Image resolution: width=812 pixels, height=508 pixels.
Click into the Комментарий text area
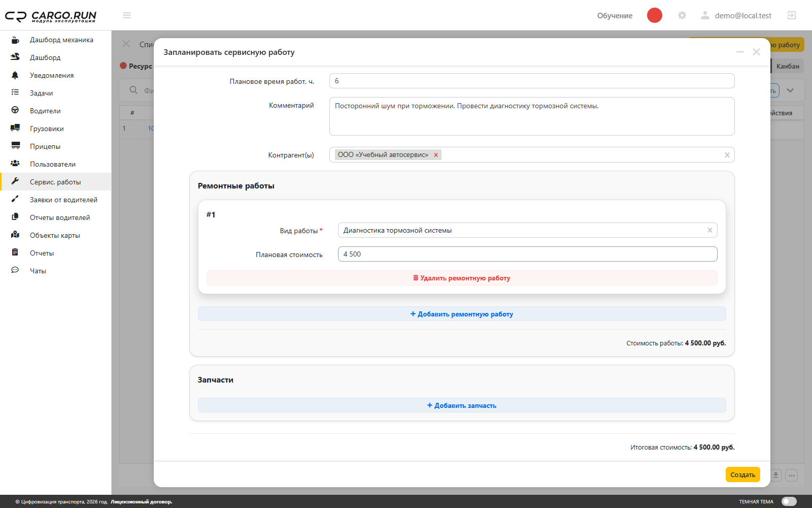[x=532, y=116]
